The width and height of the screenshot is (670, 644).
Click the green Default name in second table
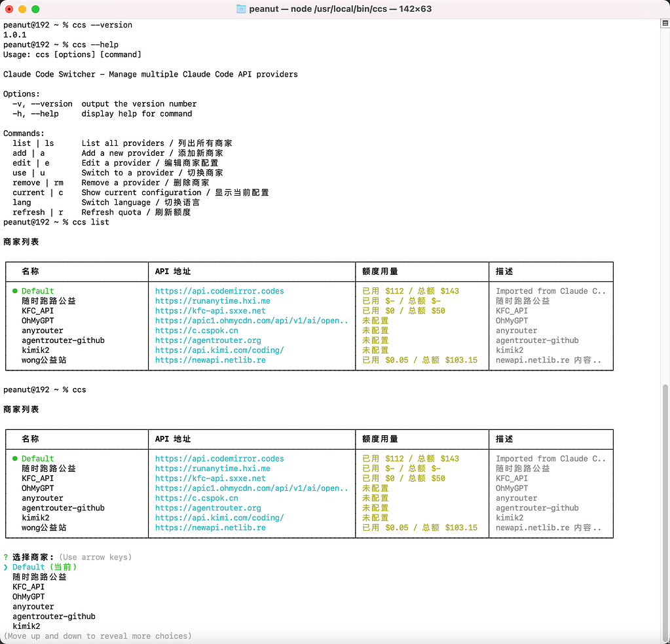tap(37, 458)
